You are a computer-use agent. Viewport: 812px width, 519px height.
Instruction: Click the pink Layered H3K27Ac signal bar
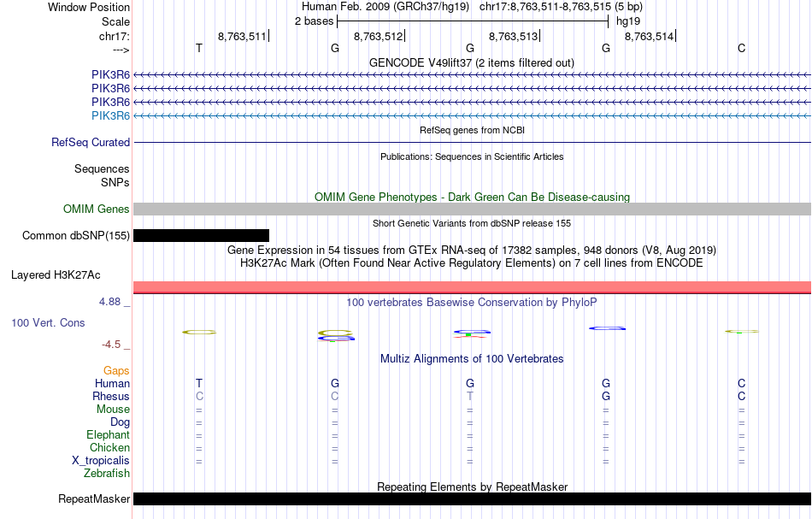click(x=472, y=287)
